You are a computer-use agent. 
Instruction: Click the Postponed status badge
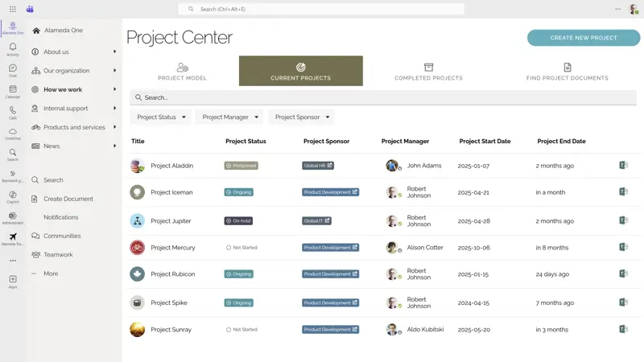click(241, 166)
